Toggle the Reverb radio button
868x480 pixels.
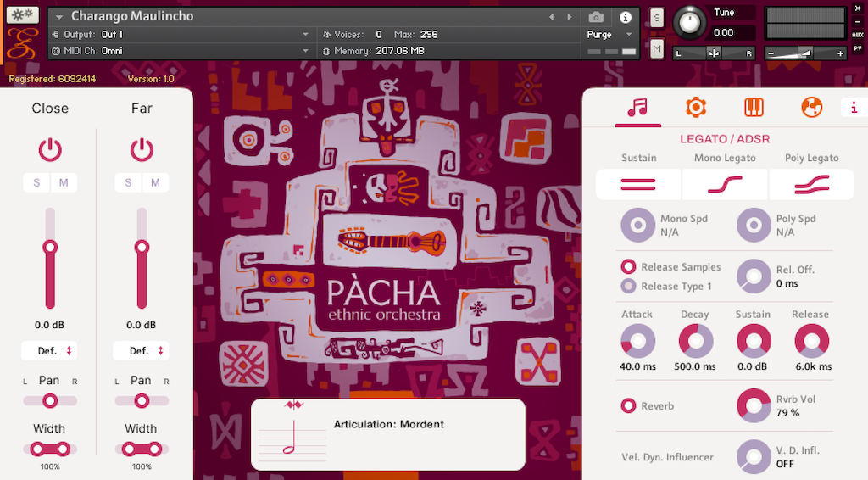(628, 406)
